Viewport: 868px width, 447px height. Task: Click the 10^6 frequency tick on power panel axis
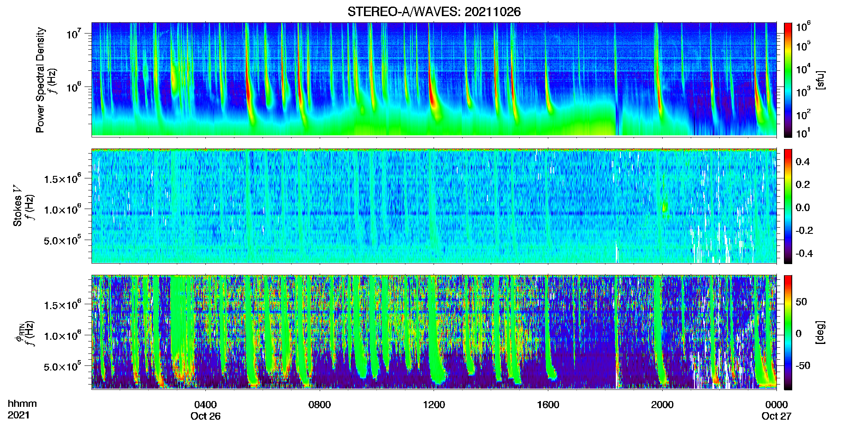tap(73, 87)
